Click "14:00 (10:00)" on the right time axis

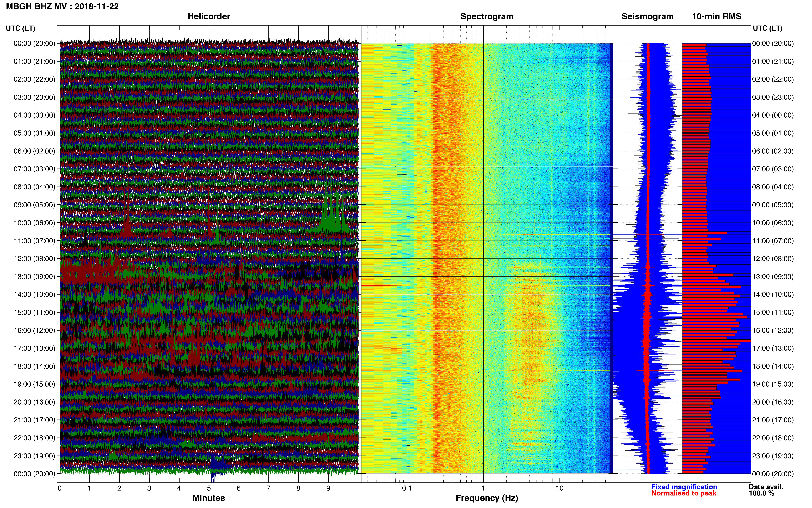click(773, 295)
